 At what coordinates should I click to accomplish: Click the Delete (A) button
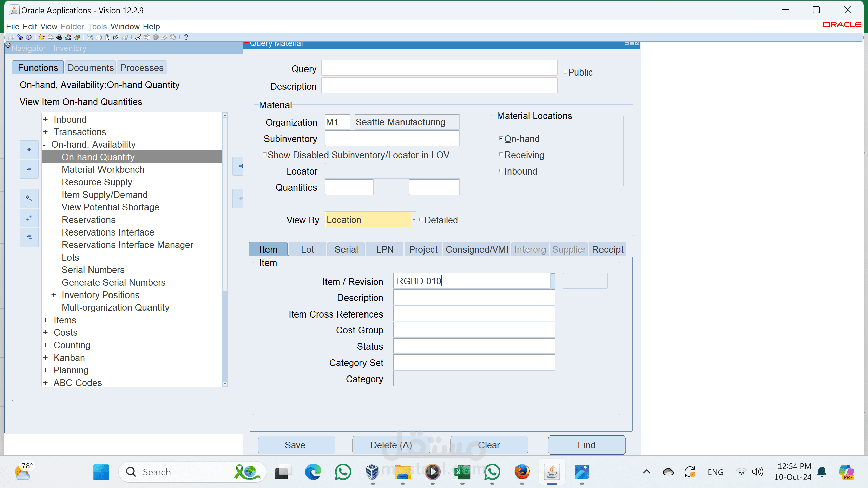tap(391, 445)
